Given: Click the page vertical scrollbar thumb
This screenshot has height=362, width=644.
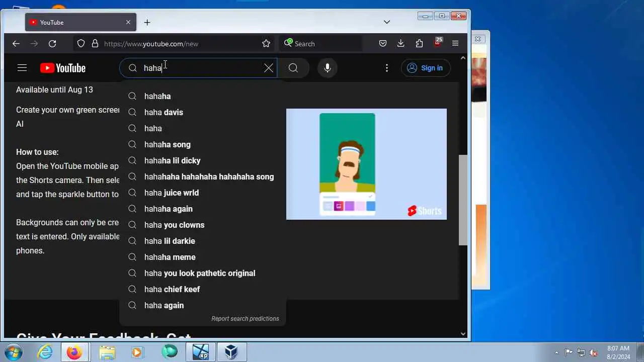Looking at the screenshot, I should pos(463,200).
